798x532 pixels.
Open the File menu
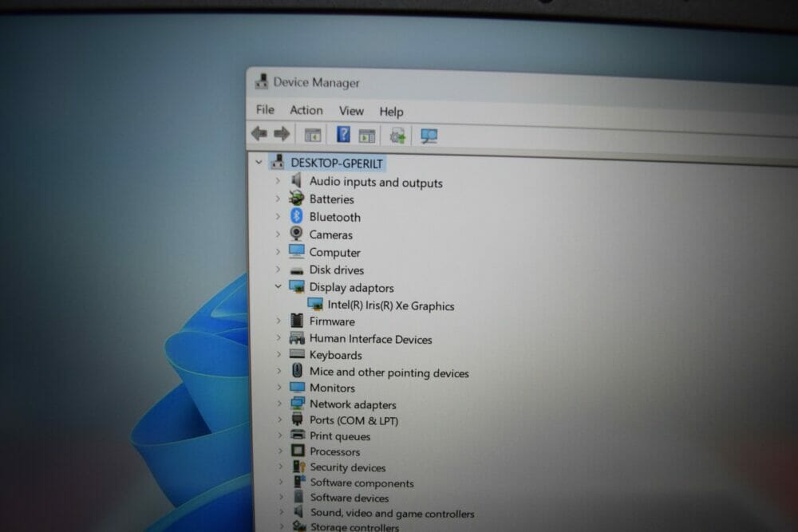265,109
